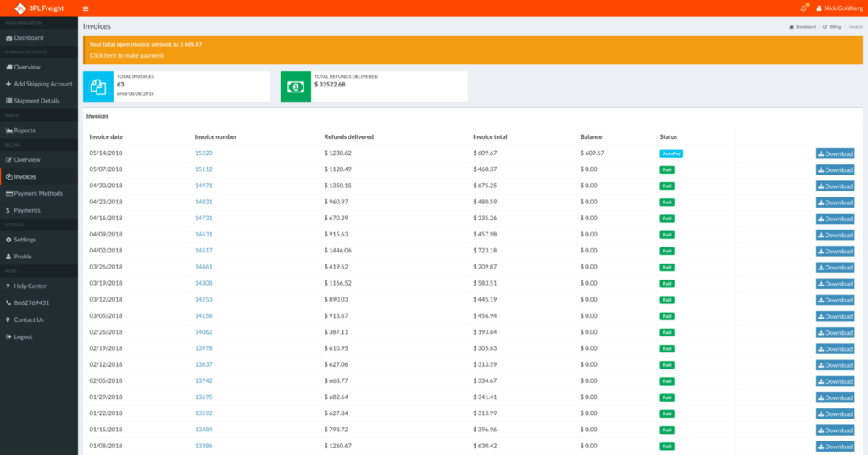Open Shipment Details from sidebar
The height and width of the screenshot is (455, 868).
36,101
